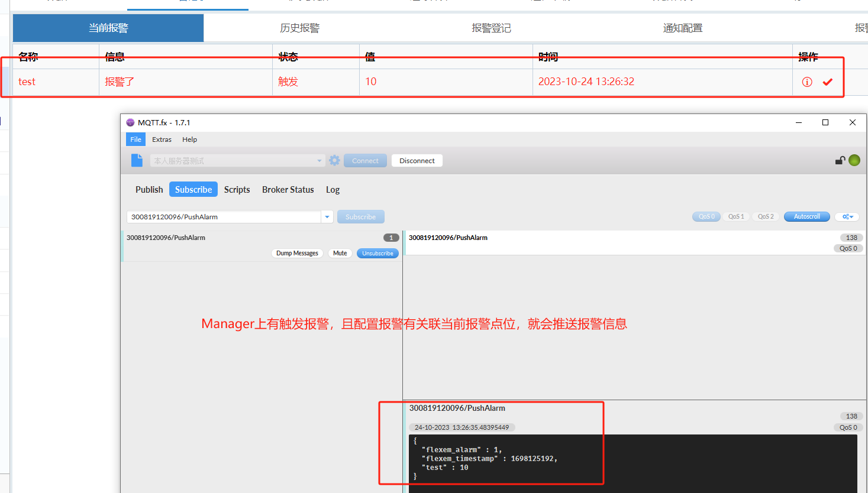Click the message count badge showing 1

[x=391, y=238]
